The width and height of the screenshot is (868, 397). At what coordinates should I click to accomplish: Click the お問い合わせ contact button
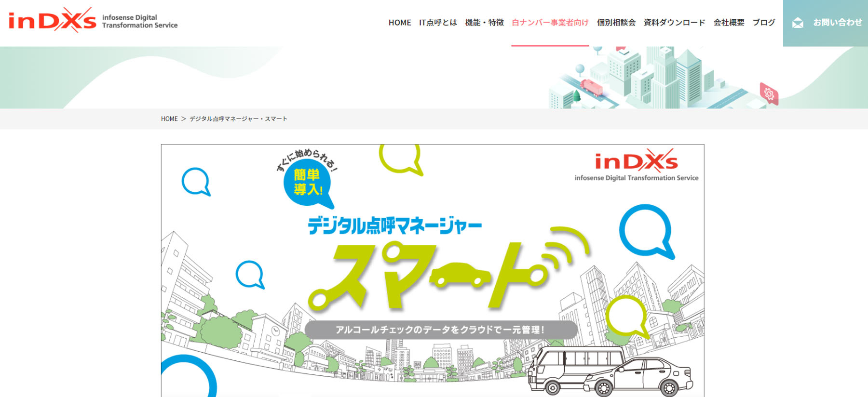point(826,23)
